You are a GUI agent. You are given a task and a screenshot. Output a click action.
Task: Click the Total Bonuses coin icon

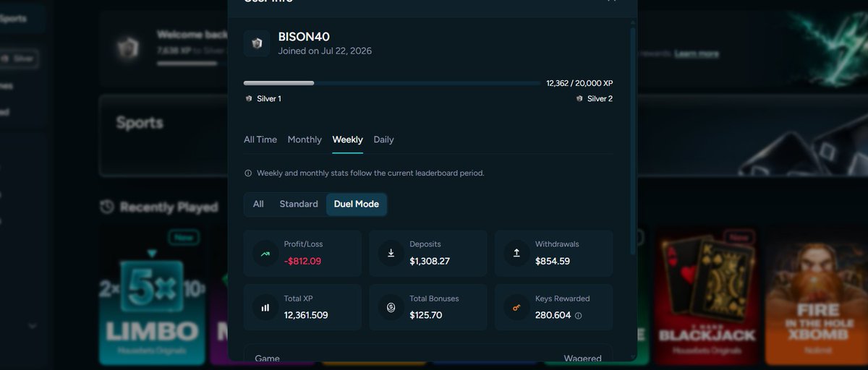[x=391, y=308]
